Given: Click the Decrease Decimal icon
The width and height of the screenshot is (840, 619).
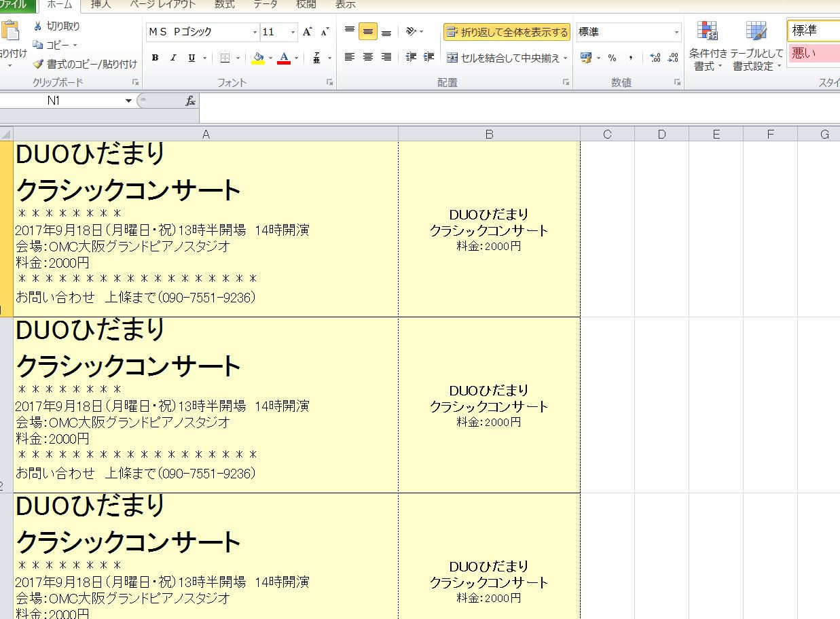Looking at the screenshot, I should coord(673,58).
